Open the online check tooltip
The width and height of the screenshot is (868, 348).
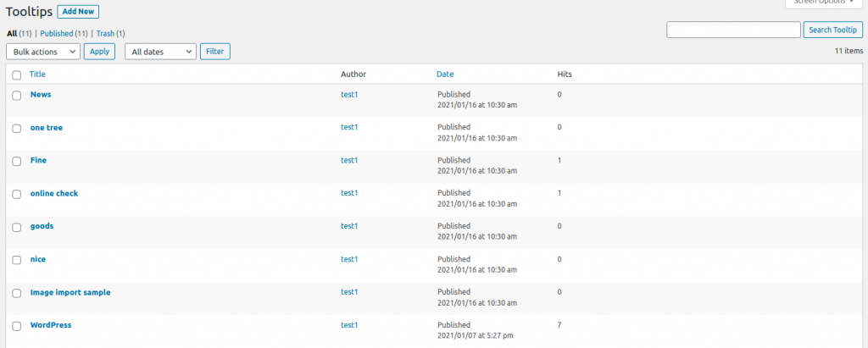point(54,193)
